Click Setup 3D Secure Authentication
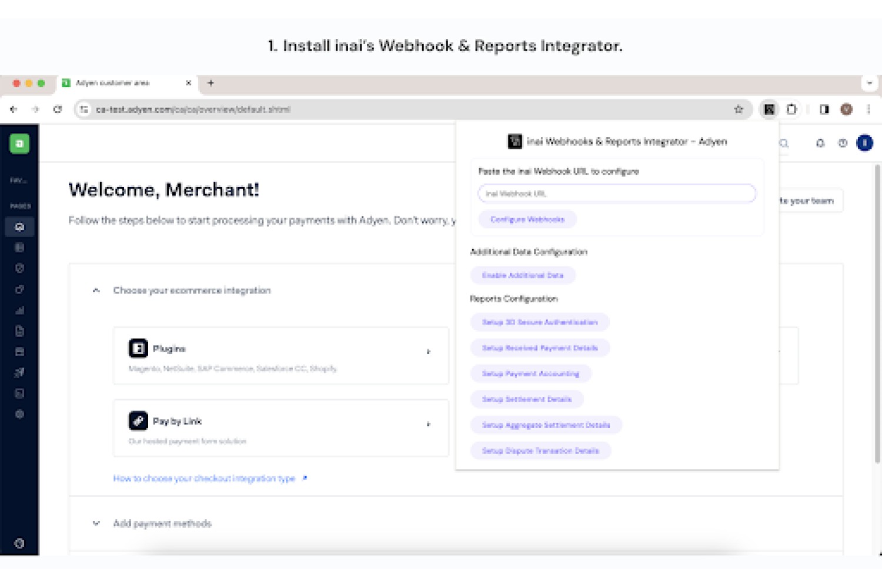This screenshot has width=882, height=588. [540, 322]
